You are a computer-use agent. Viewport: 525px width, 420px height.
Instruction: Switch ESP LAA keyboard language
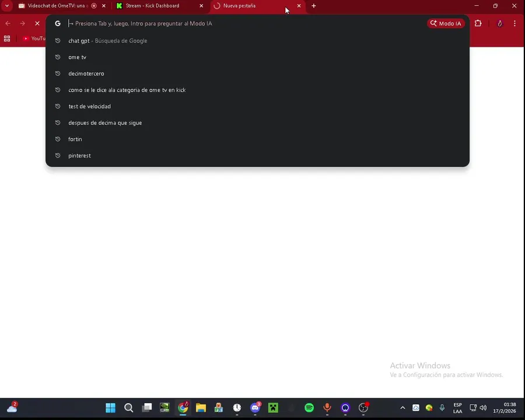tap(457, 408)
